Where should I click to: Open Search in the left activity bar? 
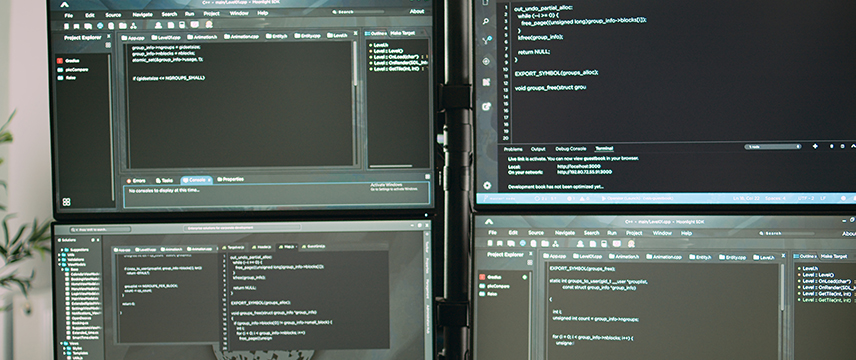(x=485, y=22)
